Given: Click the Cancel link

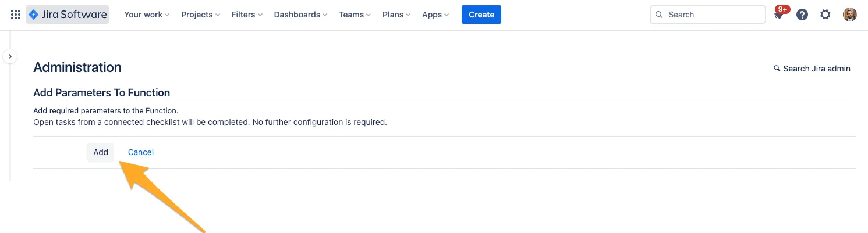Looking at the screenshot, I should (x=141, y=152).
